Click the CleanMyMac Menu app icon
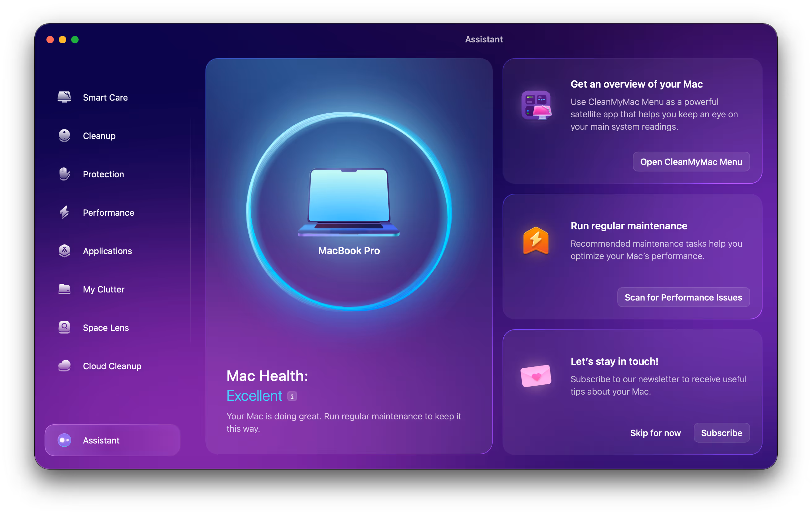The image size is (812, 515). click(536, 105)
